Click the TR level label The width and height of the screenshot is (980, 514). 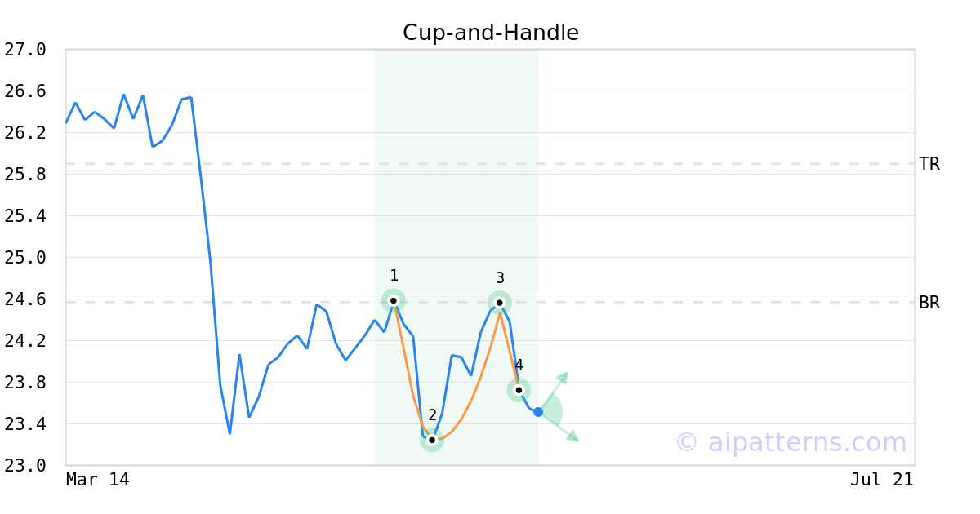point(929,164)
